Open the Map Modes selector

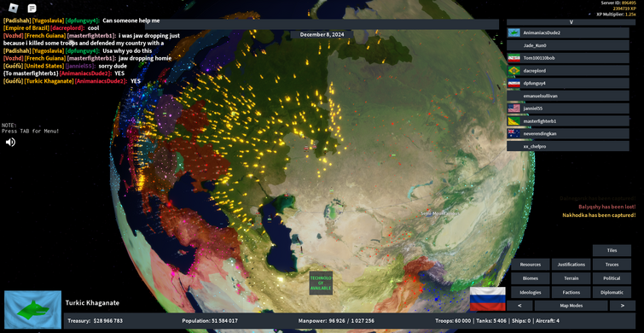coord(571,306)
